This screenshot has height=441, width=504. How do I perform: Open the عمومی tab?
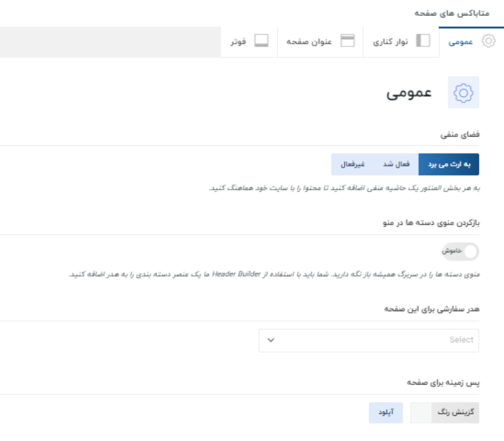click(471, 42)
